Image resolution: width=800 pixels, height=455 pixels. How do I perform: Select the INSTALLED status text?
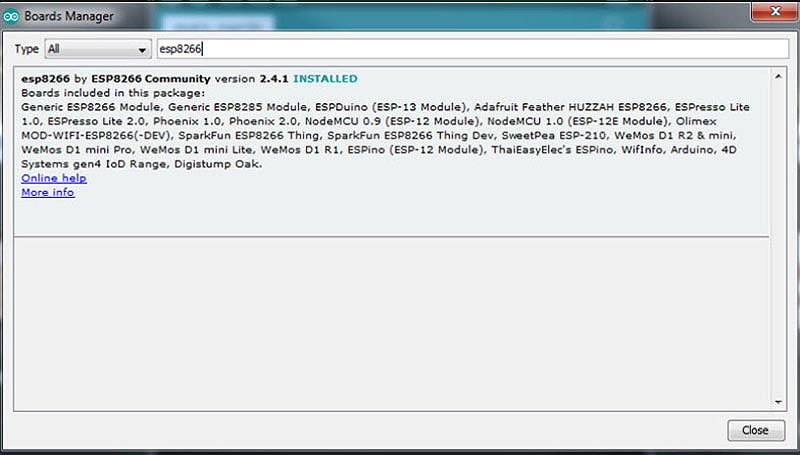tap(326, 79)
